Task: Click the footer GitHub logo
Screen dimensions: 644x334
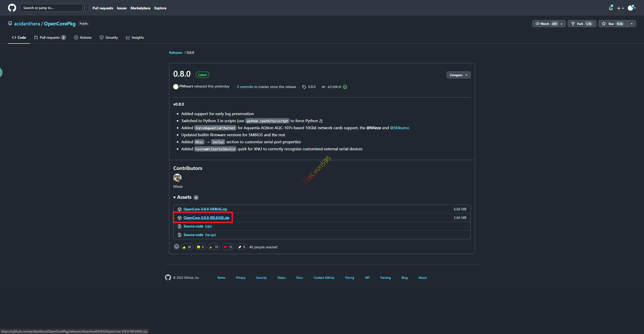Action: [x=168, y=277]
